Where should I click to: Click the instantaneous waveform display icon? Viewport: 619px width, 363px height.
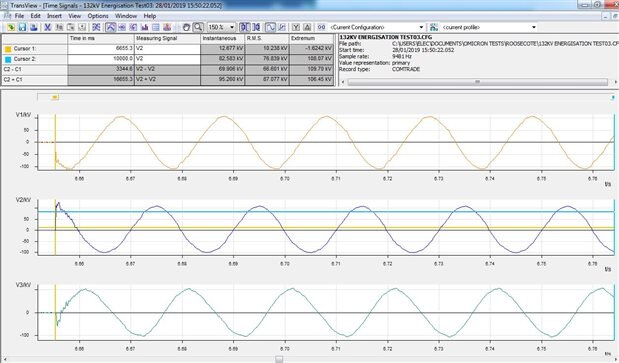[270, 27]
